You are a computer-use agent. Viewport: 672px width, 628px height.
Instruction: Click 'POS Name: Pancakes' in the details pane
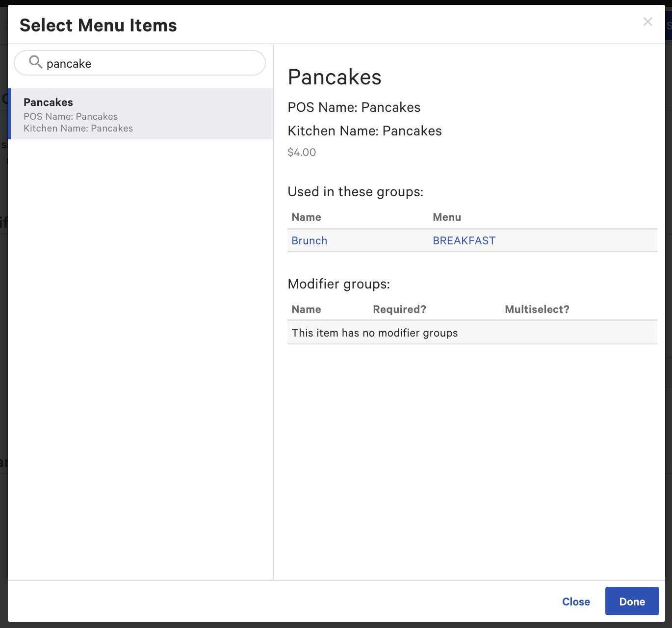click(x=354, y=107)
